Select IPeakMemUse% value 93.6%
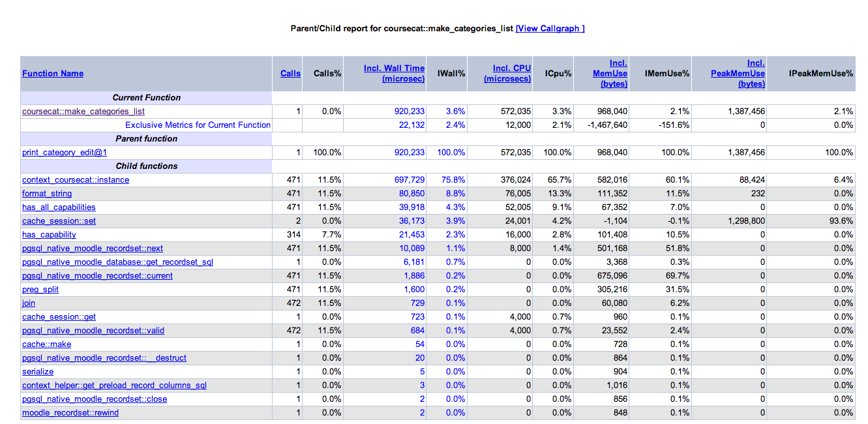Image resolution: width=868 pixels, height=424 pixels. [841, 221]
